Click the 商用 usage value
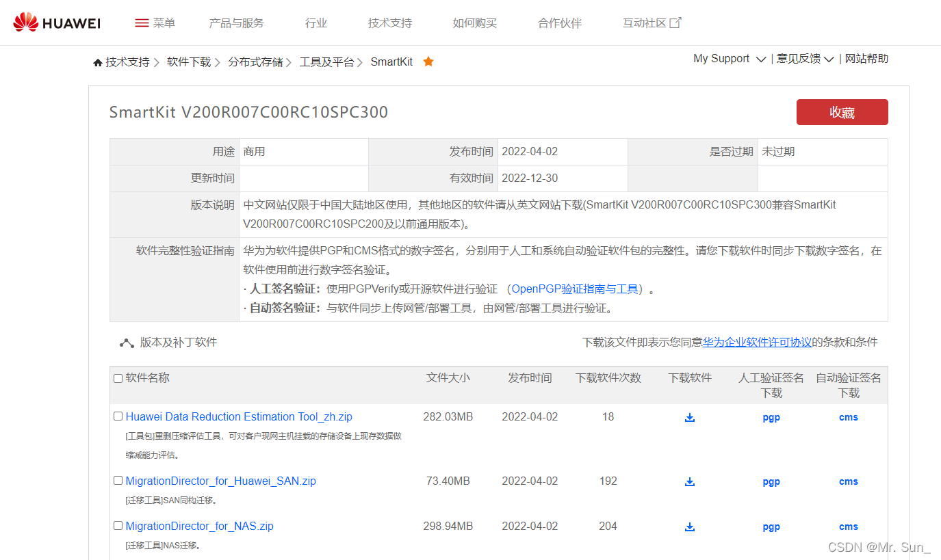The height and width of the screenshot is (560, 941). point(254,152)
